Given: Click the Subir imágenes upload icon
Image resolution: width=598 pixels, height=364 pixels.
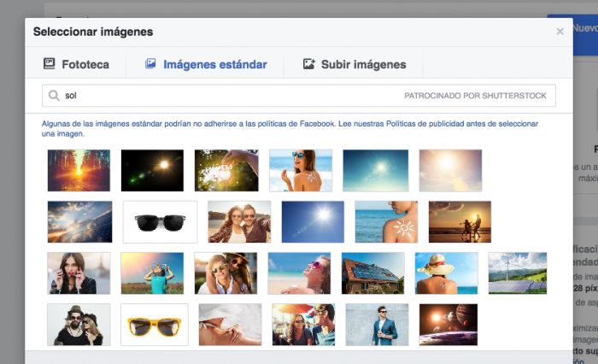Looking at the screenshot, I should (309, 64).
